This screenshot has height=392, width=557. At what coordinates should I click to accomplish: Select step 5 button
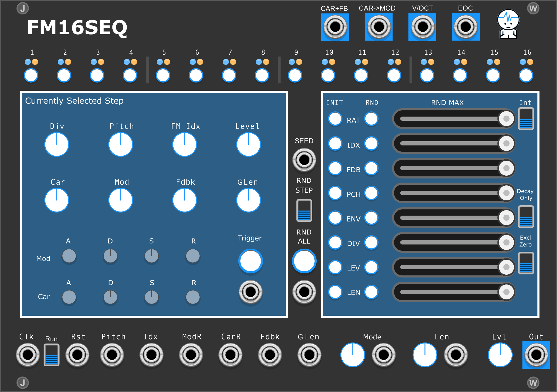[163, 76]
